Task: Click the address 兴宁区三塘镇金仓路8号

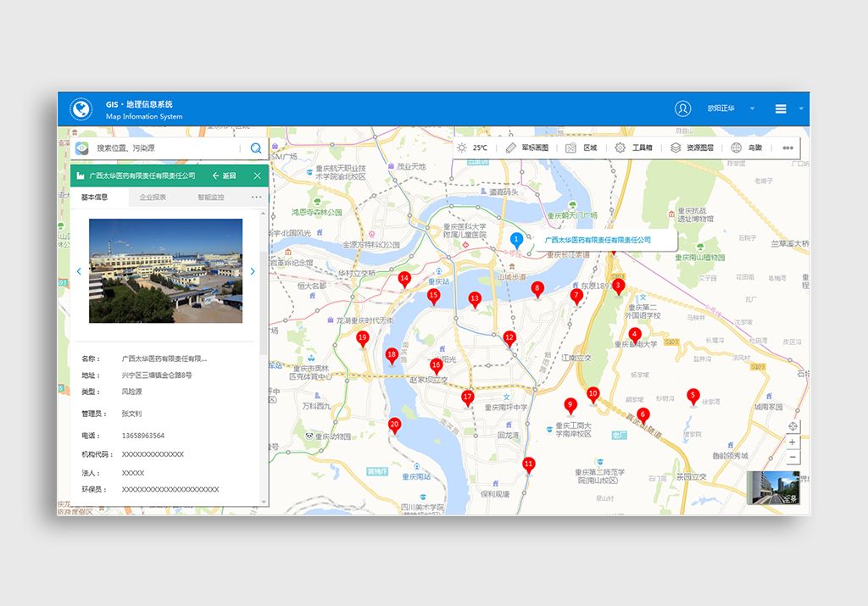Action: point(157,375)
